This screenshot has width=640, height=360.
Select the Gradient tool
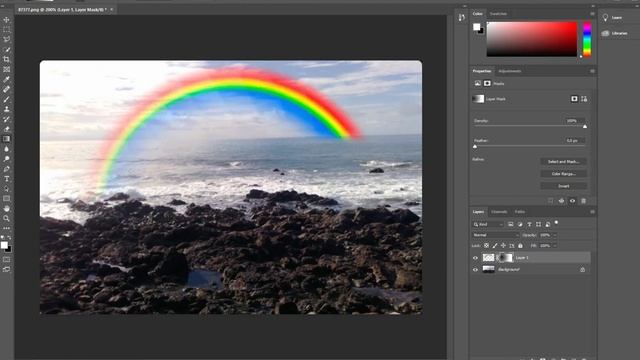point(7,139)
